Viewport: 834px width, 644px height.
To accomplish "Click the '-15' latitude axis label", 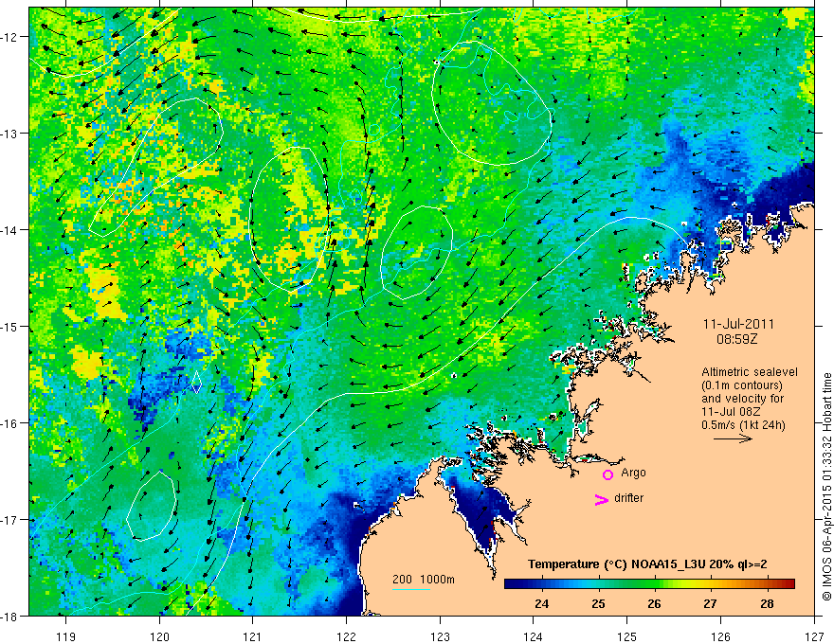I will tap(10, 326).
